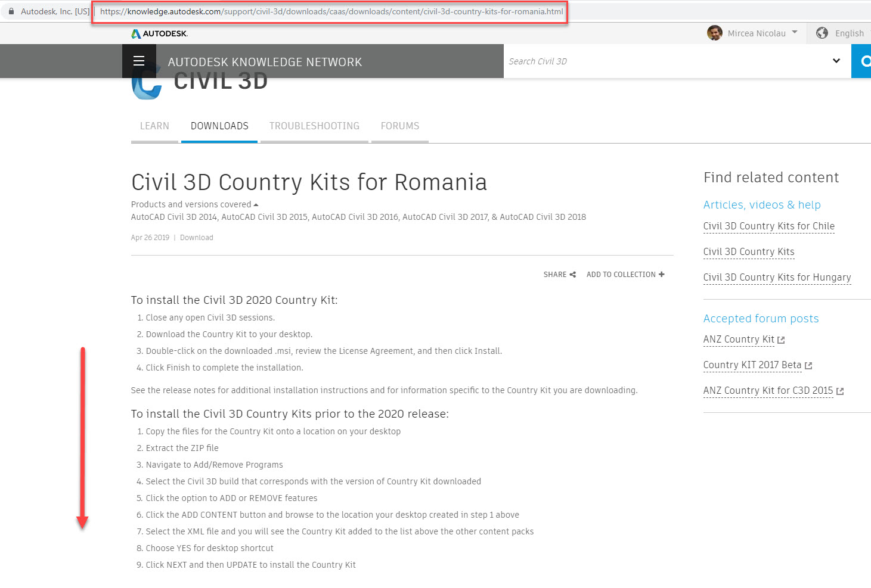Click step 'Click Finish to complete the installation'

(224, 368)
